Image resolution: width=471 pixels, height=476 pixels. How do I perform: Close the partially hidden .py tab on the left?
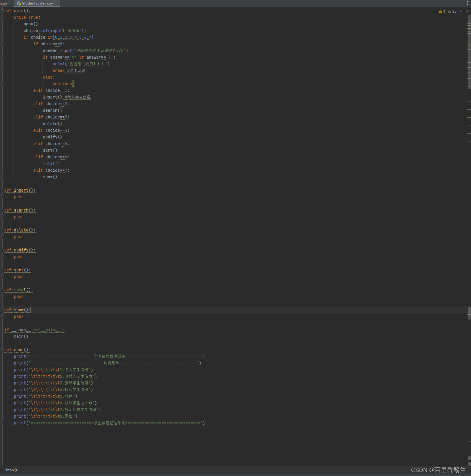(10, 3)
